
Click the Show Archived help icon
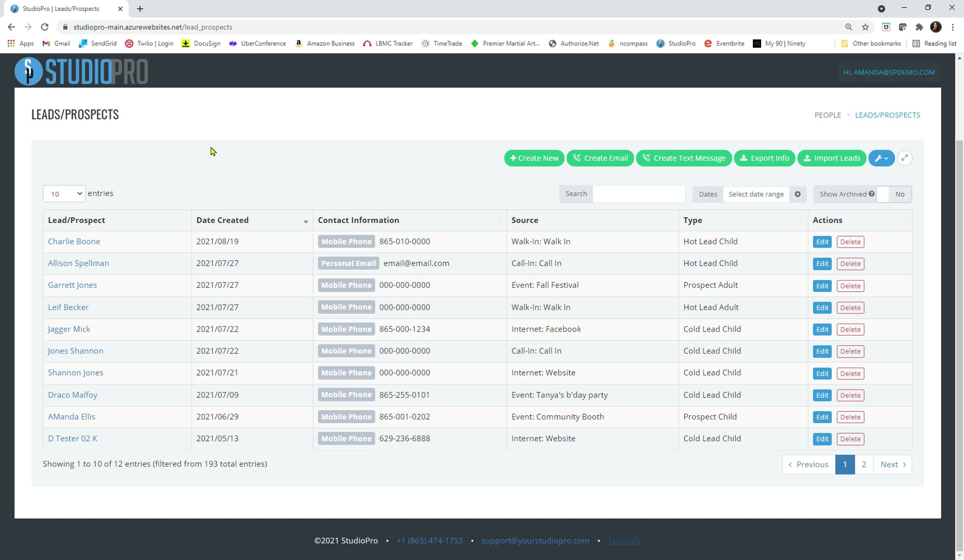(x=872, y=194)
